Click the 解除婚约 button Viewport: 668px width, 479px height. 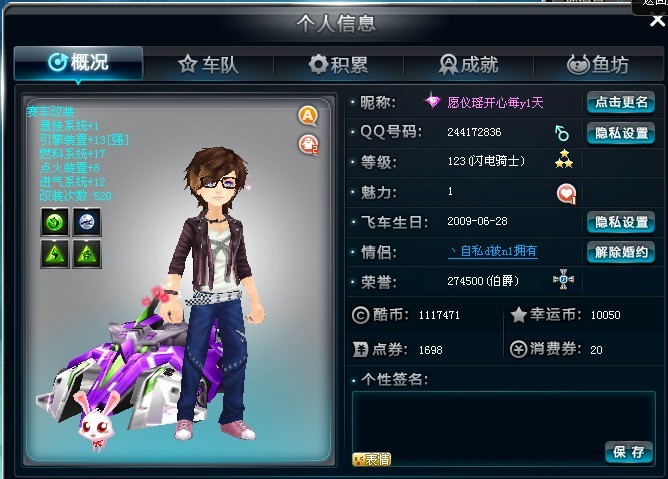(x=621, y=252)
